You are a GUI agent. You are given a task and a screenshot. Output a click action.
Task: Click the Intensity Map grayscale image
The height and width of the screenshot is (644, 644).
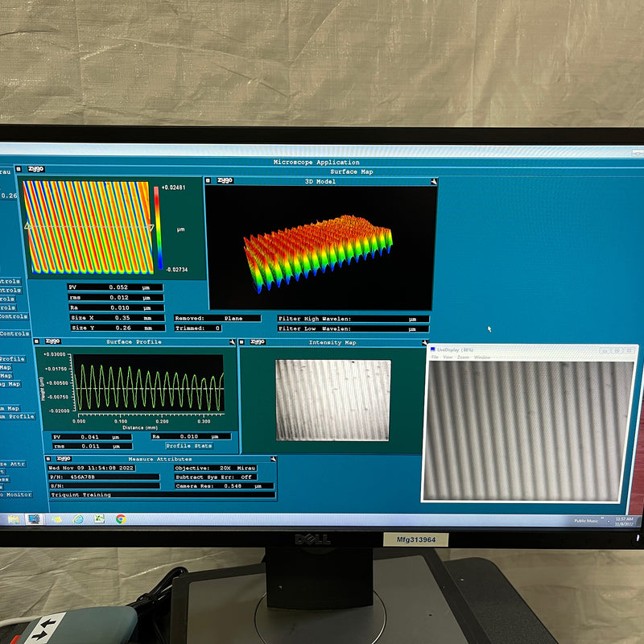[x=333, y=400]
